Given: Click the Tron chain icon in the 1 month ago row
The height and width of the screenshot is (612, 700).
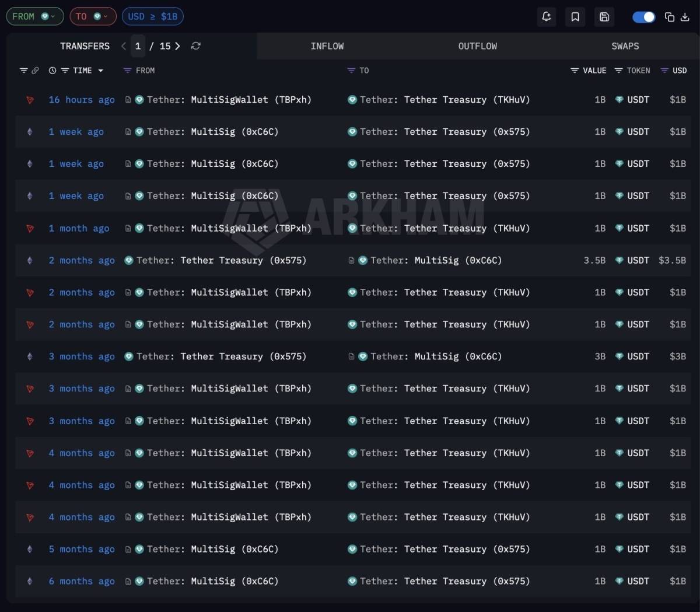Looking at the screenshot, I should pyautogui.click(x=30, y=229).
